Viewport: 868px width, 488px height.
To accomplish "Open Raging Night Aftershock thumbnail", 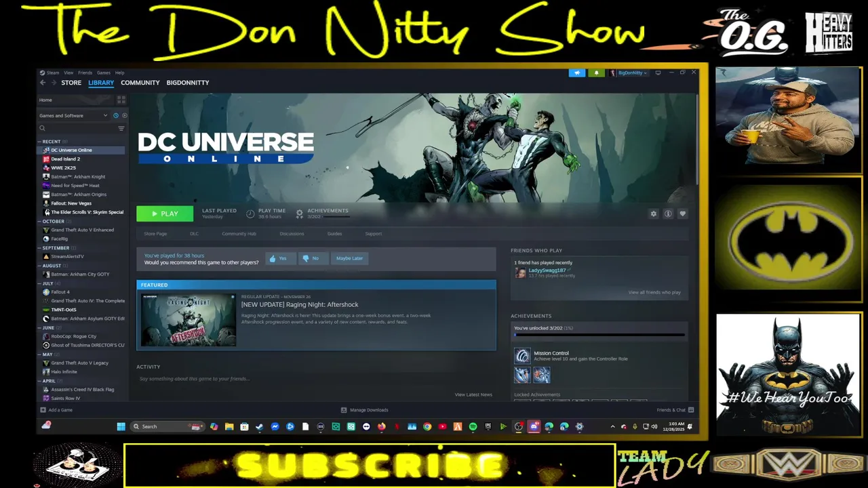I will (189, 320).
